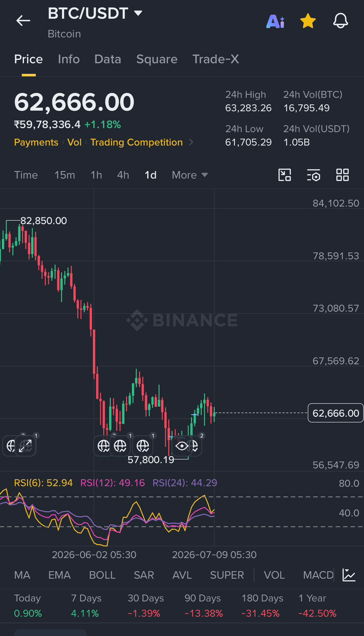
Task: Tap the RSI(24) value label
Action: 185,482
